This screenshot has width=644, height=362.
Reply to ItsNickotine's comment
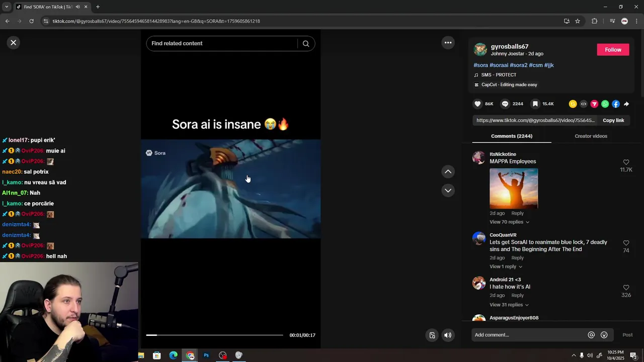coord(517,213)
